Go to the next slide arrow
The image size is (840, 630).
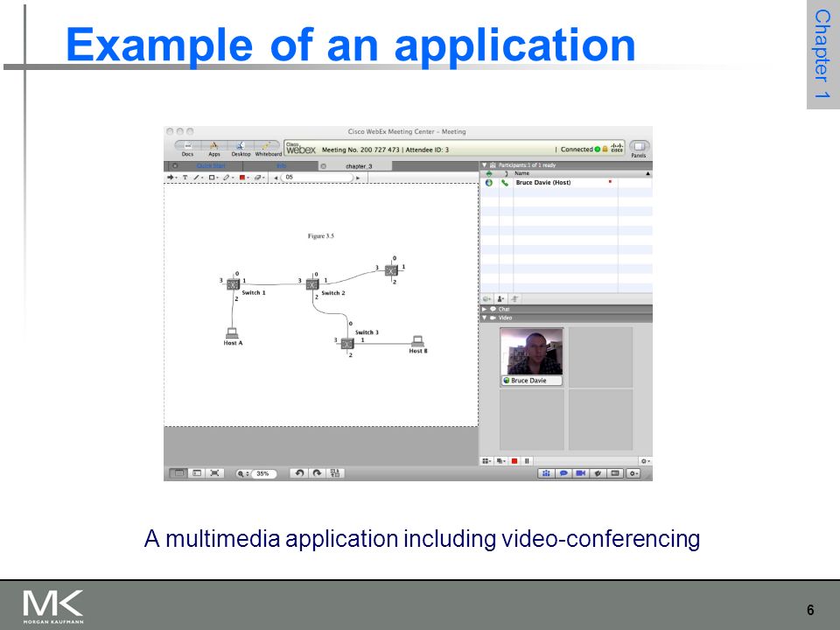[359, 178]
